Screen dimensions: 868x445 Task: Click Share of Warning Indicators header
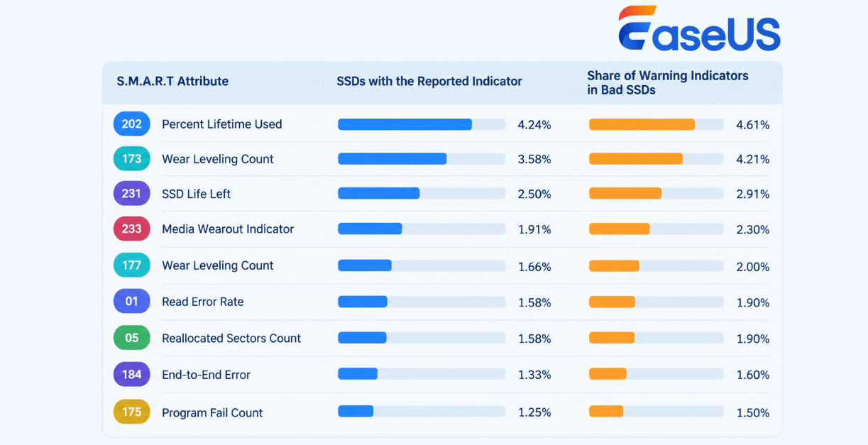(668, 83)
